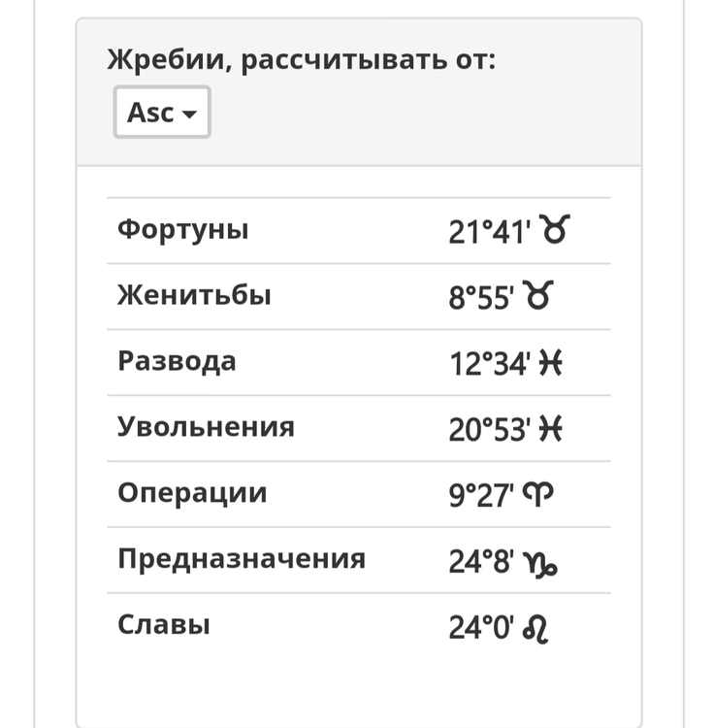Select the Развода lot label
714x728 pixels.
177,361
